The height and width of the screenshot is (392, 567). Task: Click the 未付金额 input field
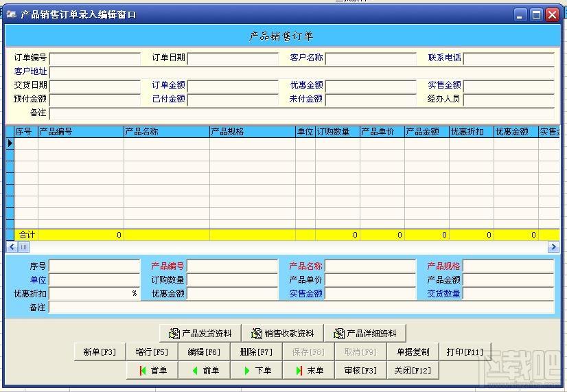coord(371,100)
